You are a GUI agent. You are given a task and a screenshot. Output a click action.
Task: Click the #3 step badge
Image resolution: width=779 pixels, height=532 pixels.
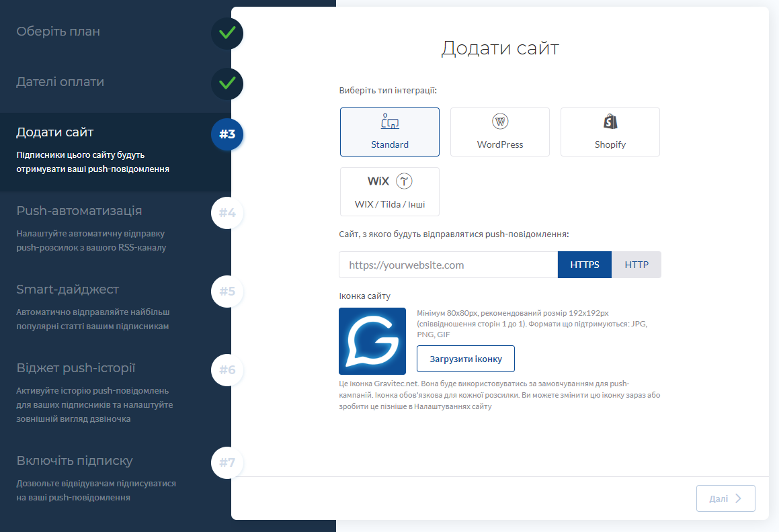tap(227, 134)
